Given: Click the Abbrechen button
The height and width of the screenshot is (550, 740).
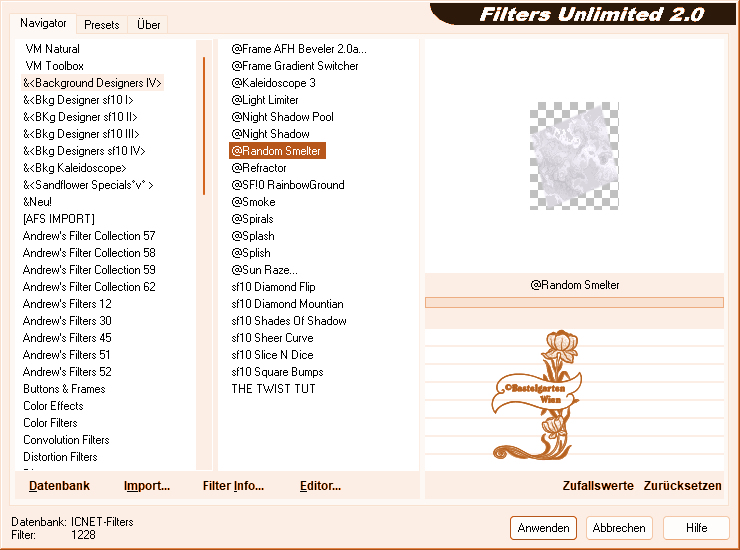Looking at the screenshot, I should 619,528.
